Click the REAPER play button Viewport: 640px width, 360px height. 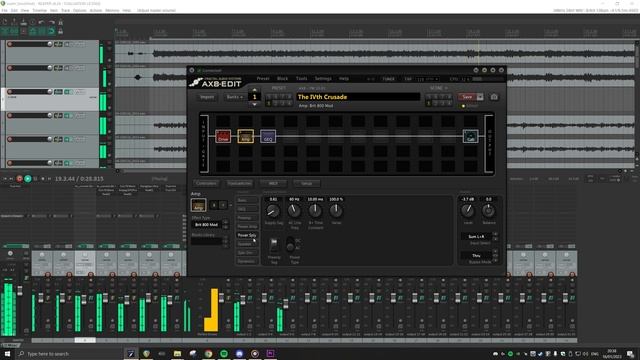tap(27, 179)
